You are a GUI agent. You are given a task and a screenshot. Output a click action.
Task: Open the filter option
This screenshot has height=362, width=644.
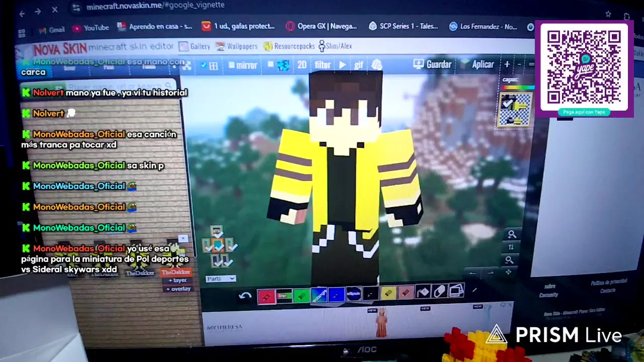click(x=323, y=65)
